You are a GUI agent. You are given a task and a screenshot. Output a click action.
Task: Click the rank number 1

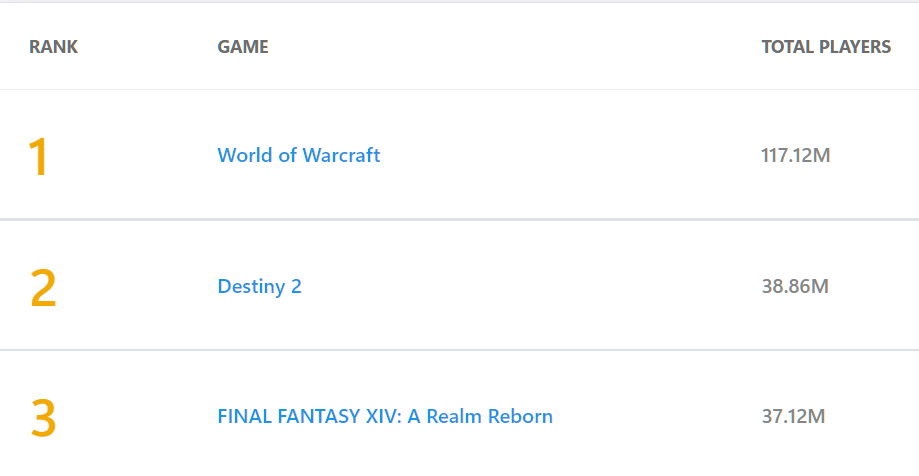pos(38,158)
